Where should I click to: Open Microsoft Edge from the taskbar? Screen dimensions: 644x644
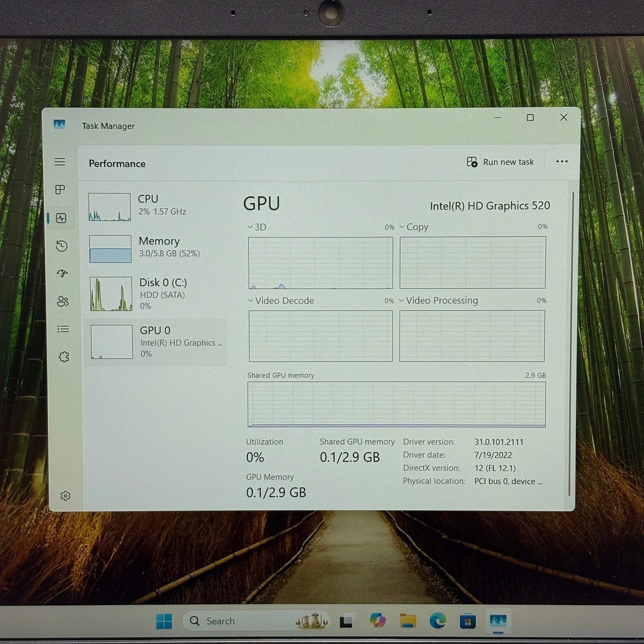pyautogui.click(x=438, y=621)
